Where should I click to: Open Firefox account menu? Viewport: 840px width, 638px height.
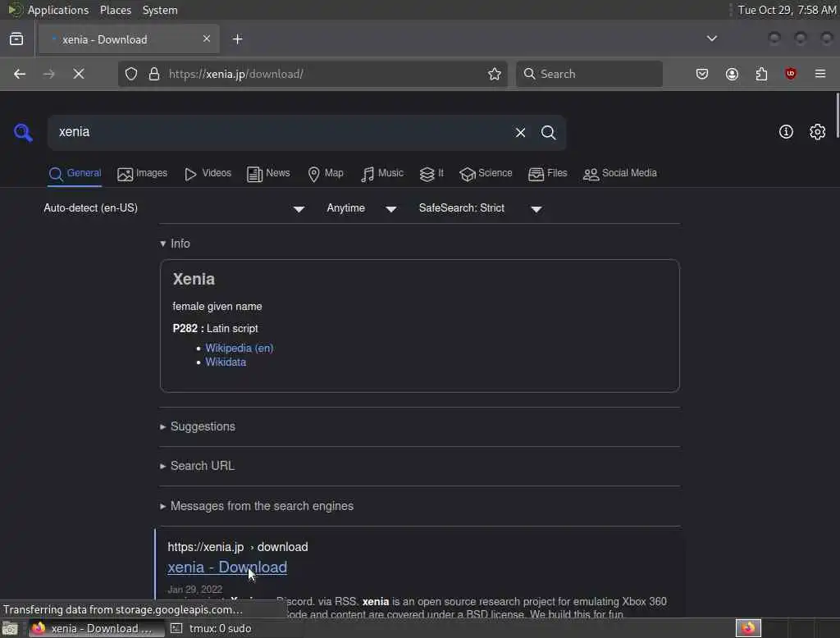tap(732, 74)
